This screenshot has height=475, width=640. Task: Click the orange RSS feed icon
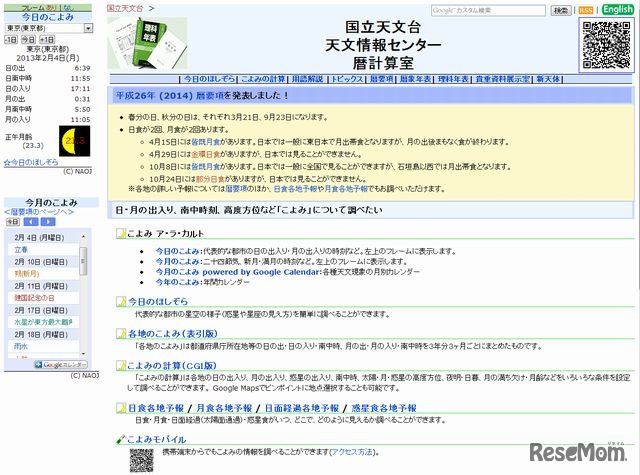pos(587,10)
